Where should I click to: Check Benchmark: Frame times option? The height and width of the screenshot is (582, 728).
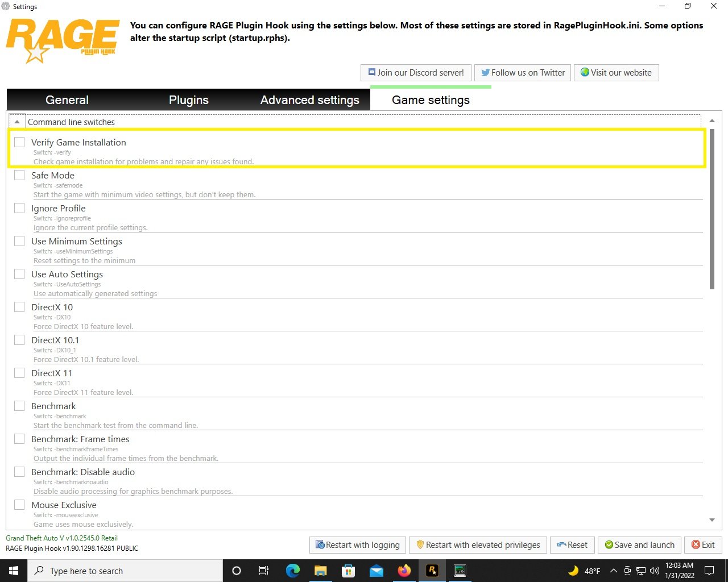point(19,439)
